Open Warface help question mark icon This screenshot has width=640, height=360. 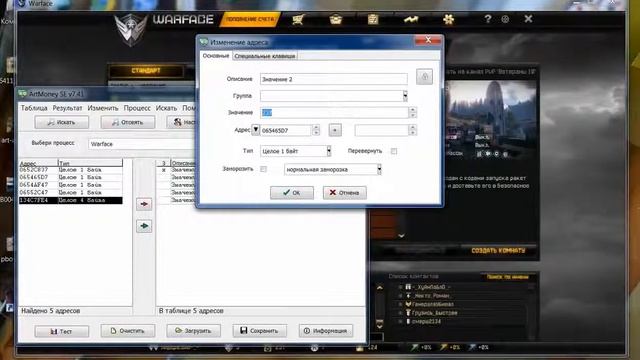(x=487, y=19)
